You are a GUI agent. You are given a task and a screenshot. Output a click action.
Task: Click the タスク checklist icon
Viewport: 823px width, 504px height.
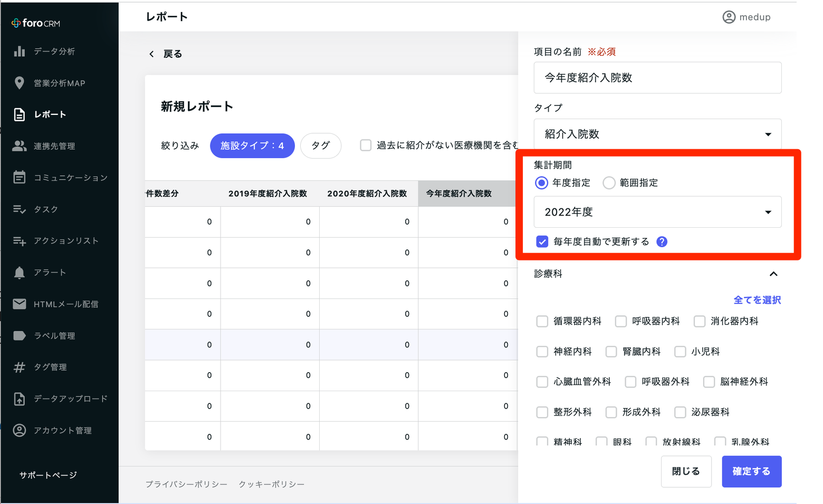point(20,209)
